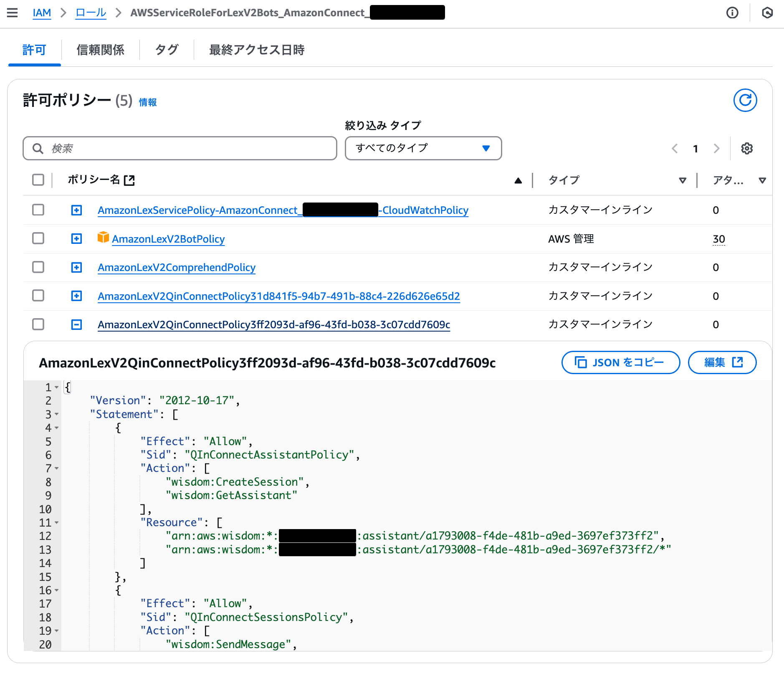This screenshot has height=684, width=784.
Task: Open the hamburger navigation menu
Action: point(13,13)
